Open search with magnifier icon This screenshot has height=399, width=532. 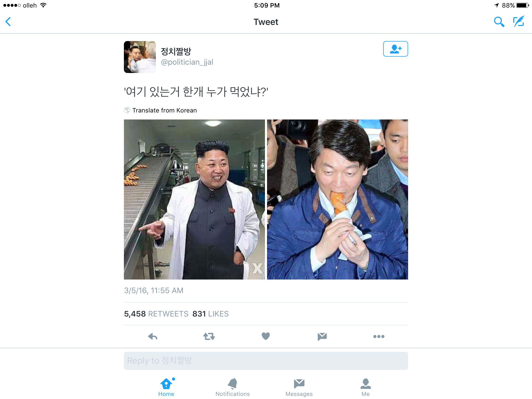(x=499, y=22)
